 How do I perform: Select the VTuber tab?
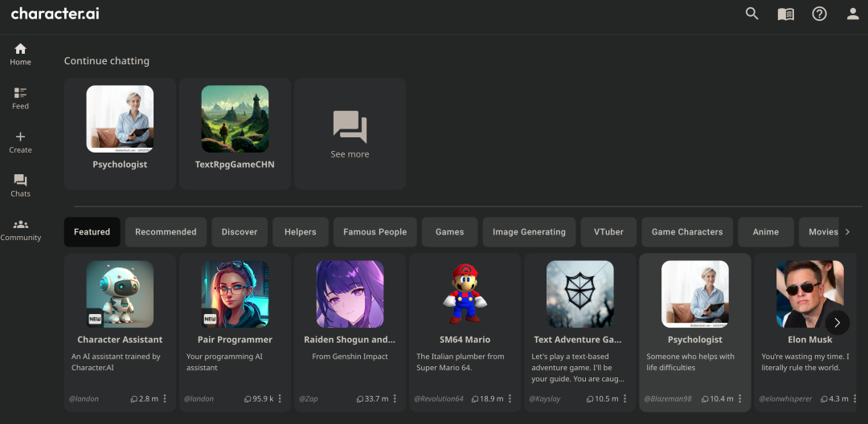click(x=608, y=231)
